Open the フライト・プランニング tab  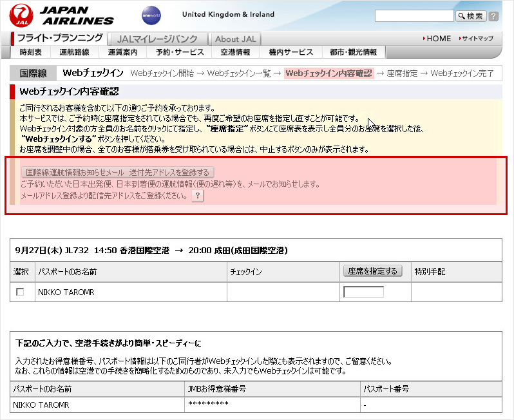coord(59,38)
